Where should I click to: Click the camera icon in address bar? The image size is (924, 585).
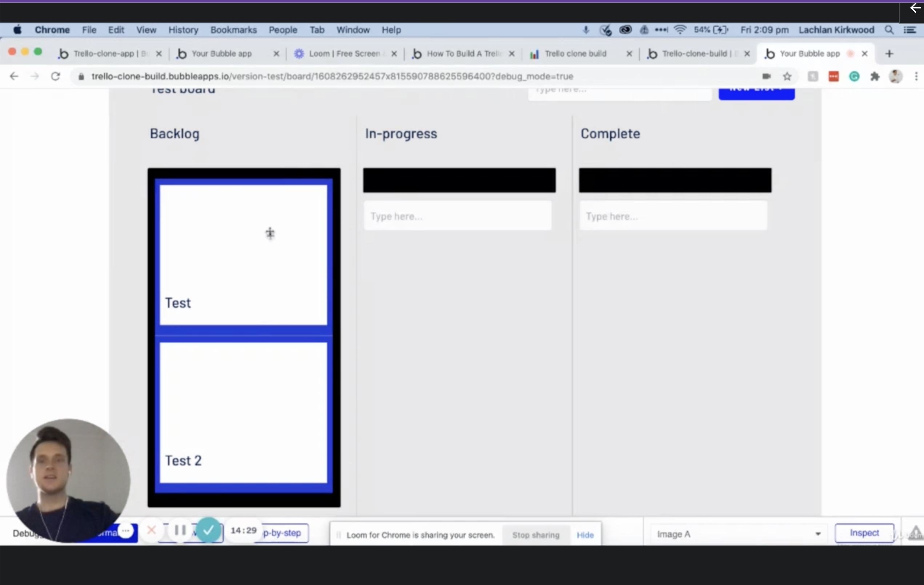766,76
